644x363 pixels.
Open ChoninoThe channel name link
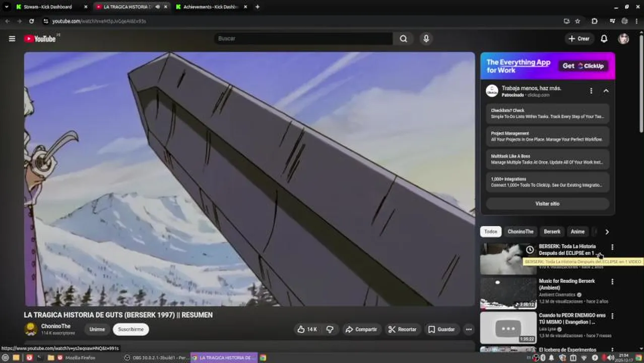coord(56,326)
